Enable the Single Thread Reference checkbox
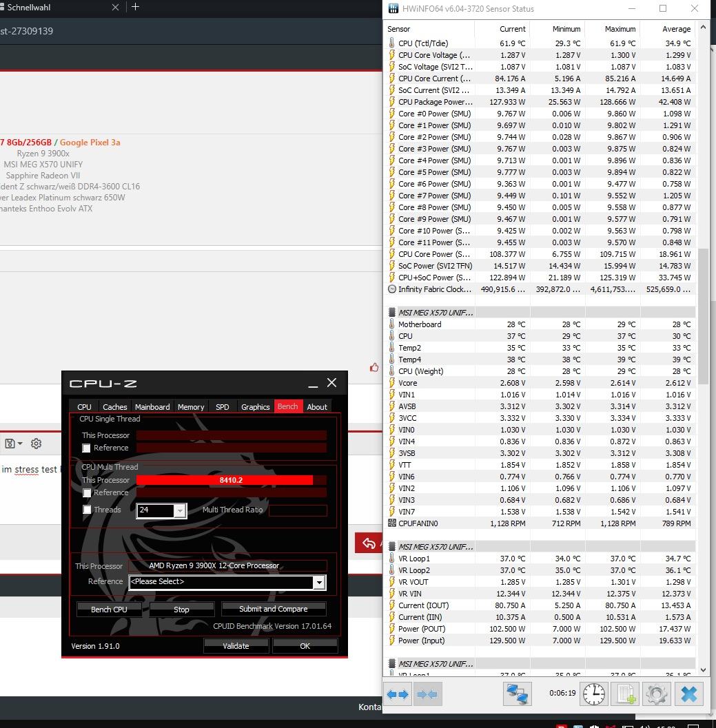This screenshot has height=728, width=716. point(86,448)
